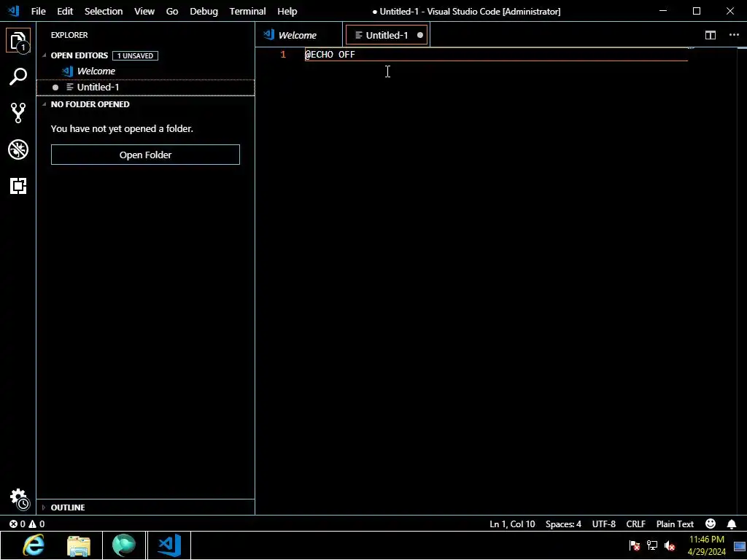Click the feedback smiley icon
This screenshot has width=747, height=560.
[x=711, y=524]
